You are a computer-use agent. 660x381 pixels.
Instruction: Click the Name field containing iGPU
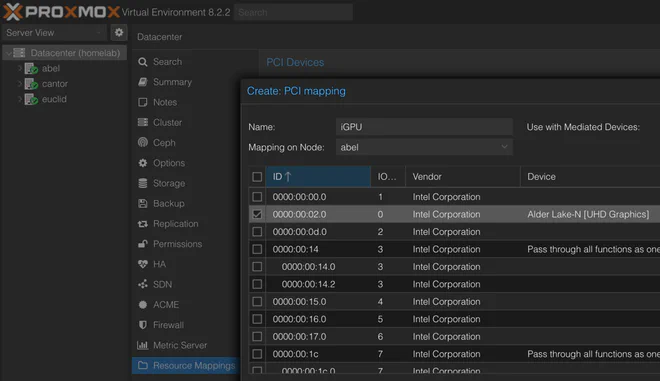[x=424, y=127]
